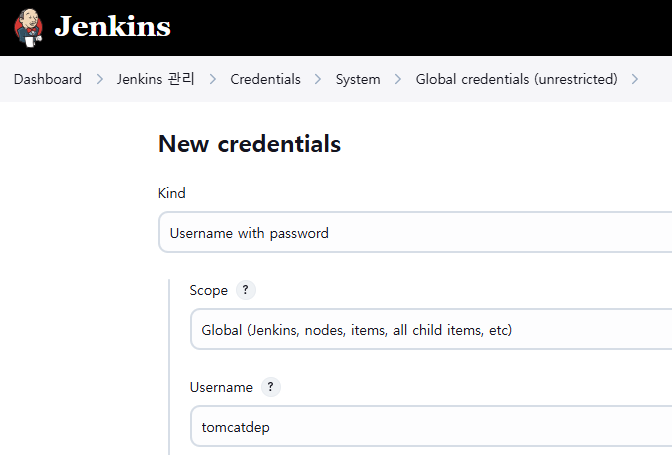The width and height of the screenshot is (672, 455).
Task: Click the New credentials heading
Action: coord(249,144)
